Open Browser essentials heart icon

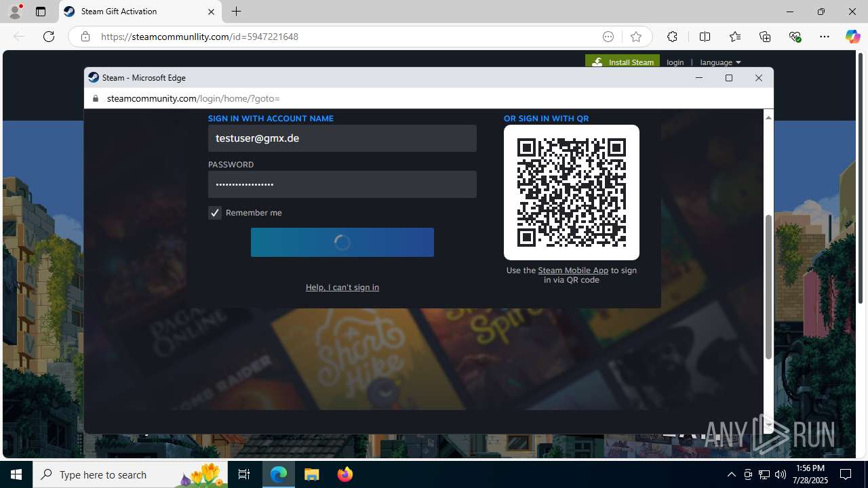pyautogui.click(x=795, y=37)
